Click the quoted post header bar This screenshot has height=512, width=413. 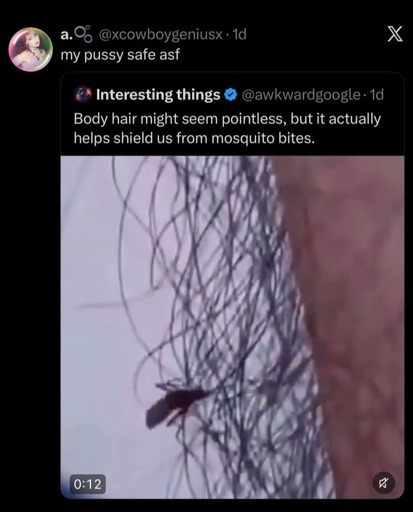(x=232, y=95)
